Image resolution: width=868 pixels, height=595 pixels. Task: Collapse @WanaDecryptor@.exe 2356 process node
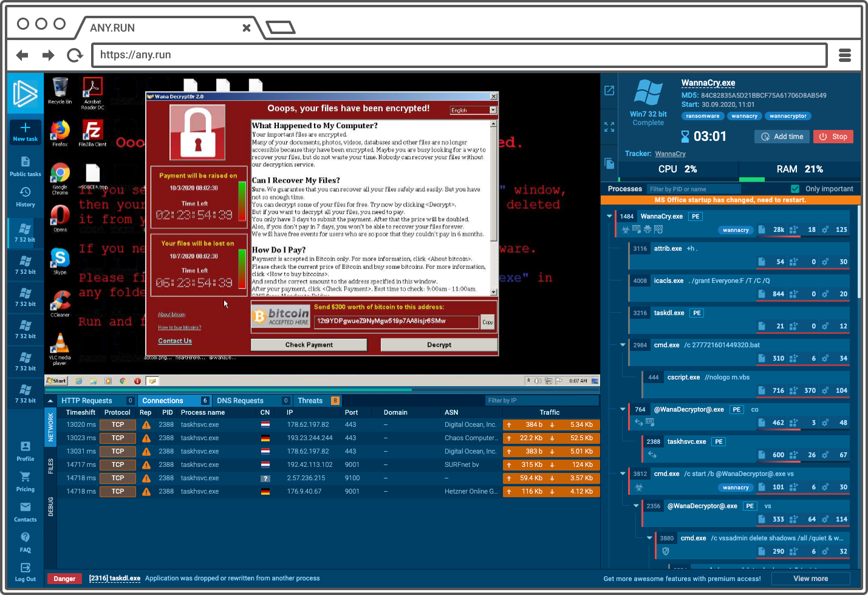pyautogui.click(x=636, y=506)
